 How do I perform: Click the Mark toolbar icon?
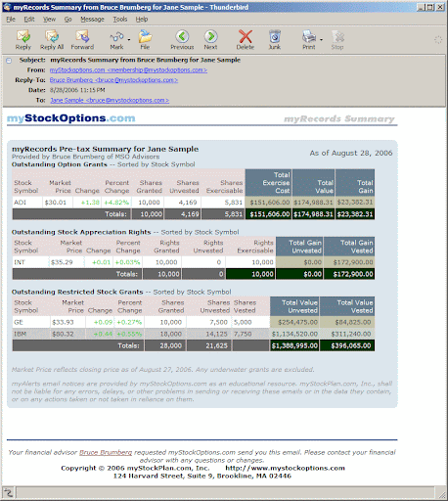tap(116, 40)
